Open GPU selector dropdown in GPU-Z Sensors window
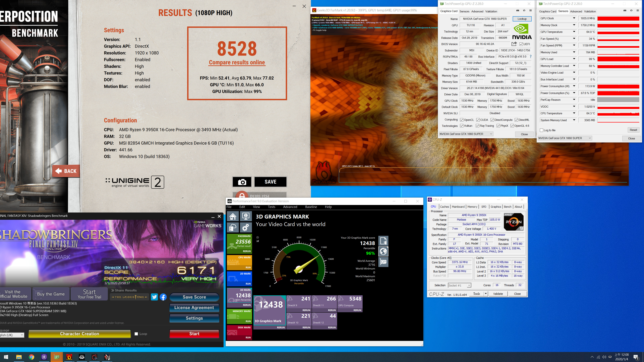This screenshot has width=644, height=362. pos(565,138)
